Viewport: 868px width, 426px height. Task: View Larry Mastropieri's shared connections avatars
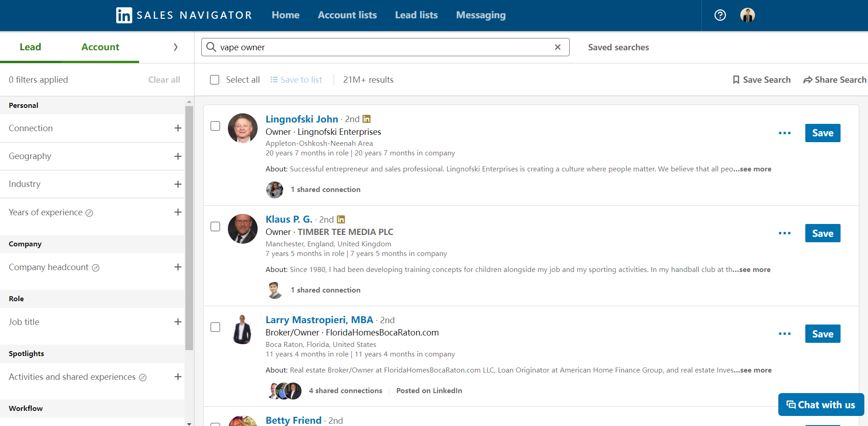pyautogui.click(x=284, y=391)
